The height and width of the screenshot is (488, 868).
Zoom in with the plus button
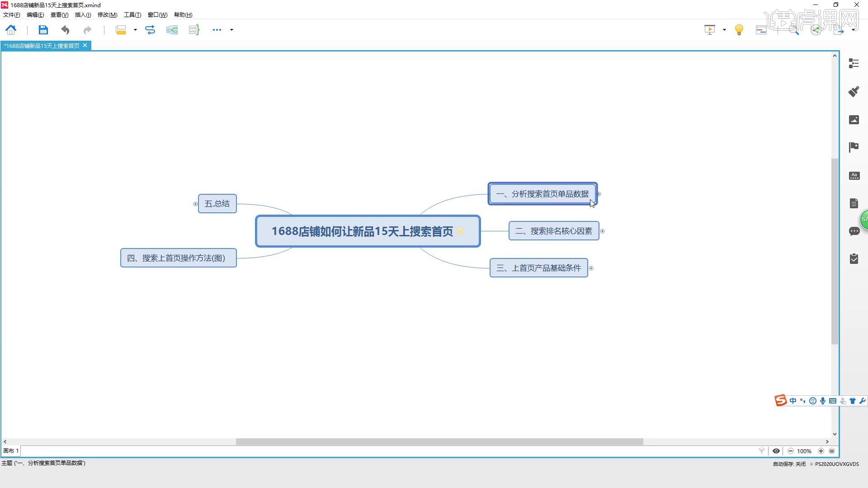(x=821, y=451)
